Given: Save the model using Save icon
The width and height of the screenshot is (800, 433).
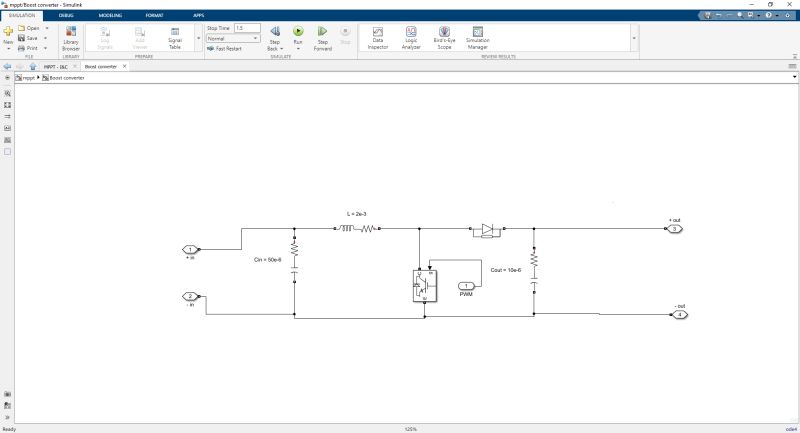Looking at the screenshot, I should (21, 38).
